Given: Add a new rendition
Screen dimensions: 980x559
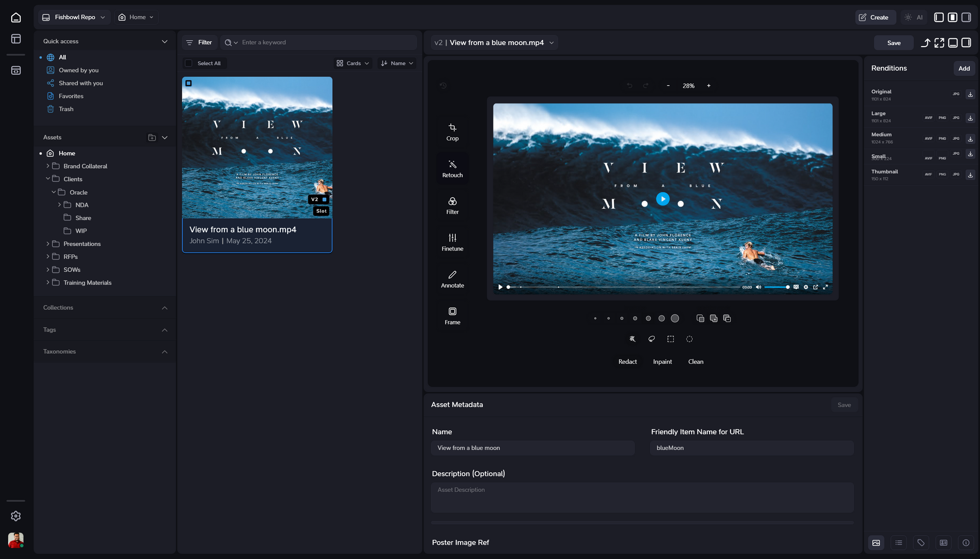Looking at the screenshot, I should click(964, 68).
